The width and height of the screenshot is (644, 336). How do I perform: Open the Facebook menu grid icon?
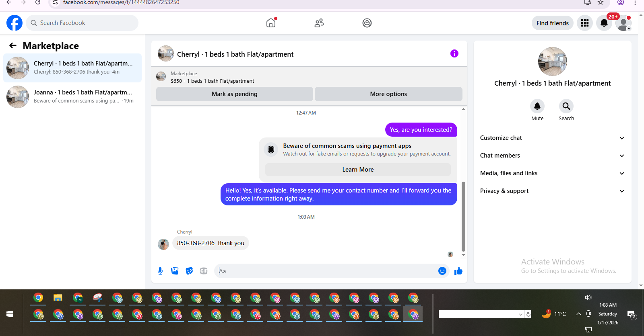click(585, 23)
